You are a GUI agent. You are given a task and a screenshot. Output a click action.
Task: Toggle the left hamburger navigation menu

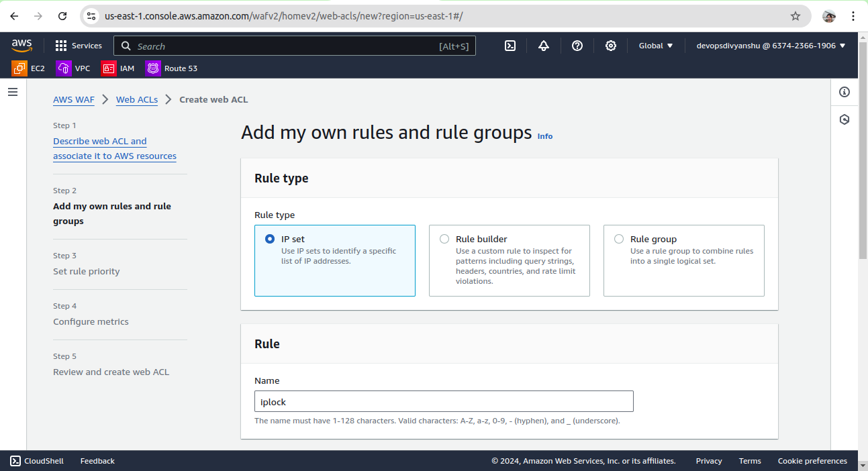point(13,92)
